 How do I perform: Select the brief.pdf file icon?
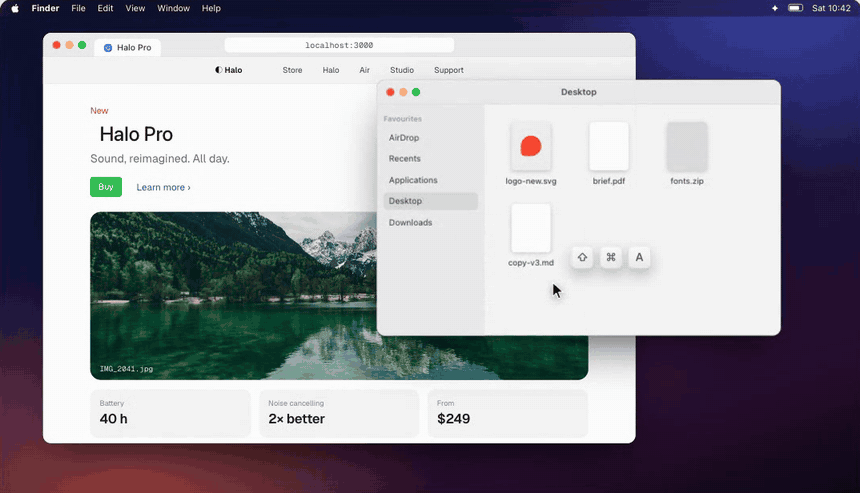(609, 146)
